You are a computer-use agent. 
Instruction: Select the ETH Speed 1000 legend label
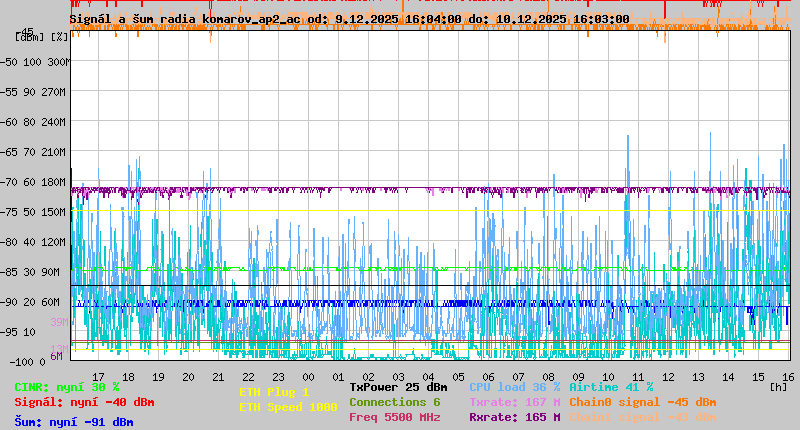288,407
